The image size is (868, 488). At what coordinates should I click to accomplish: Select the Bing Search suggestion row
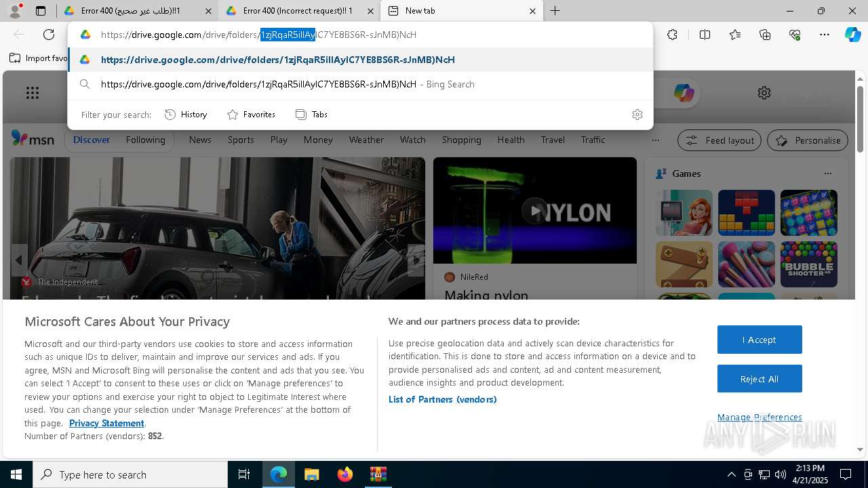(360, 84)
